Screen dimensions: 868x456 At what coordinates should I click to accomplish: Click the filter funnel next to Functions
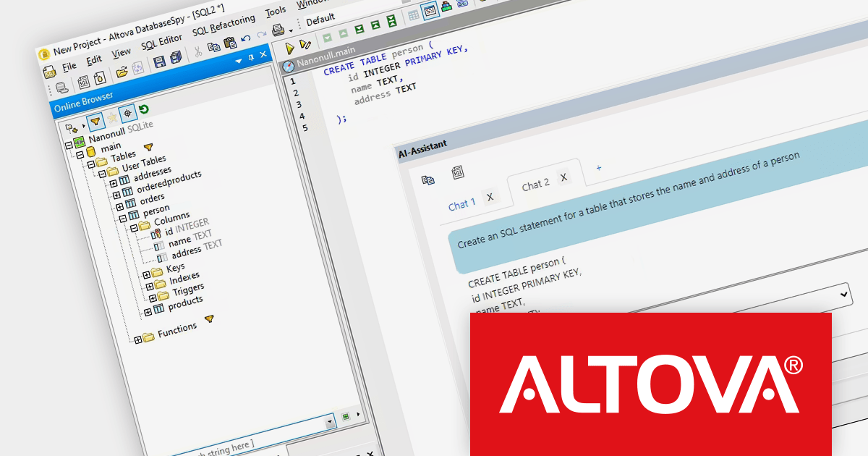(209, 318)
